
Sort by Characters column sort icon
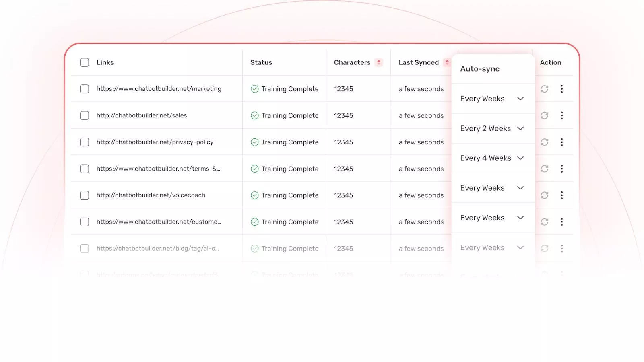pos(379,62)
